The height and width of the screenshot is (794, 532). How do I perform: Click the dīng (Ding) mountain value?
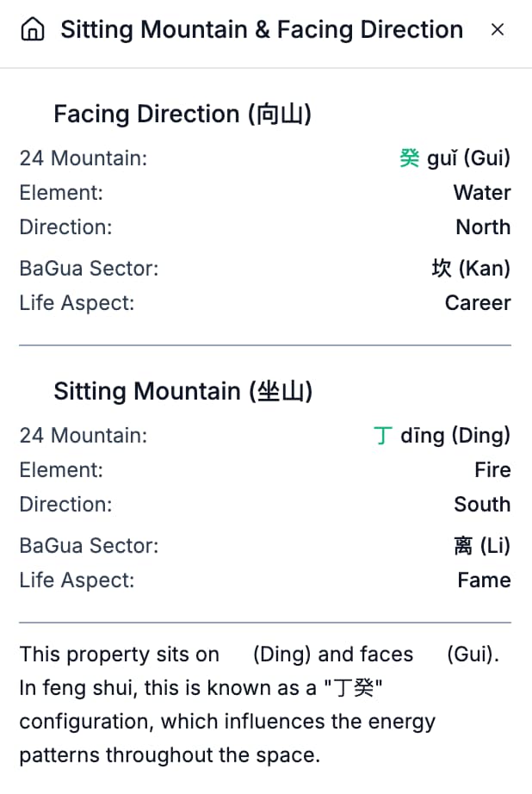455,436
